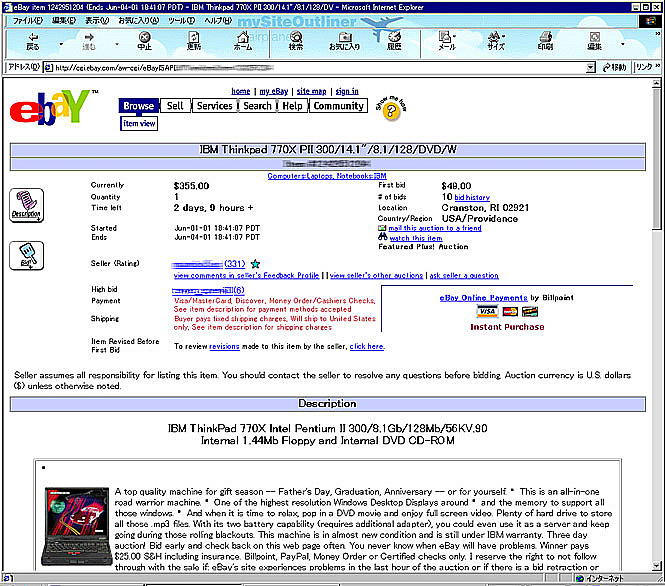The width and height of the screenshot is (665, 586).
Task: Click the vertical scrollbar down arrow
Action: [x=657, y=566]
